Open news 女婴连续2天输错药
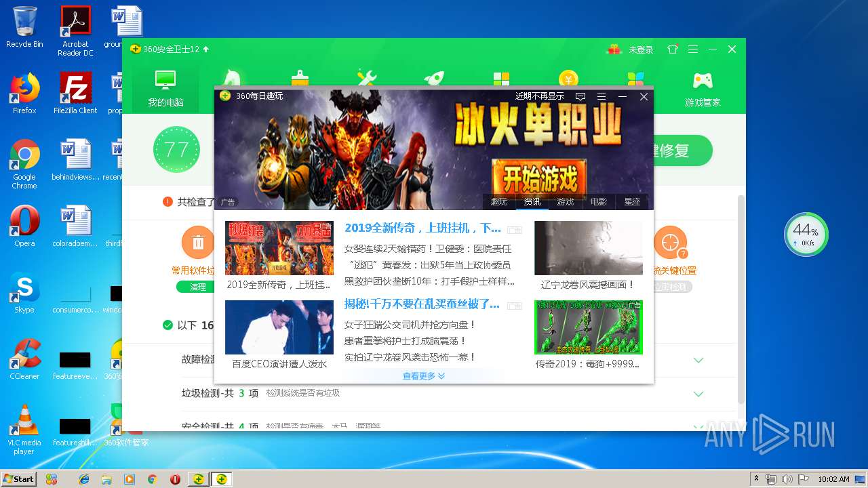 pos(428,249)
